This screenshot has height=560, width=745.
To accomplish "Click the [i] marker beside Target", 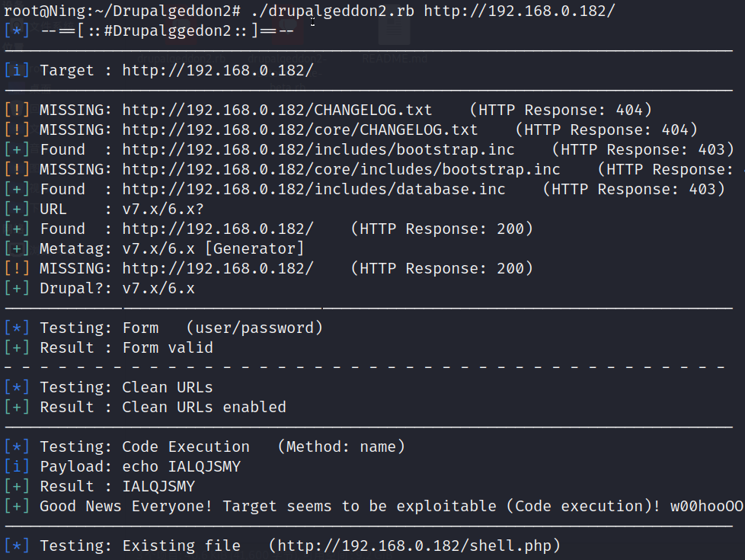I will 17,70.
